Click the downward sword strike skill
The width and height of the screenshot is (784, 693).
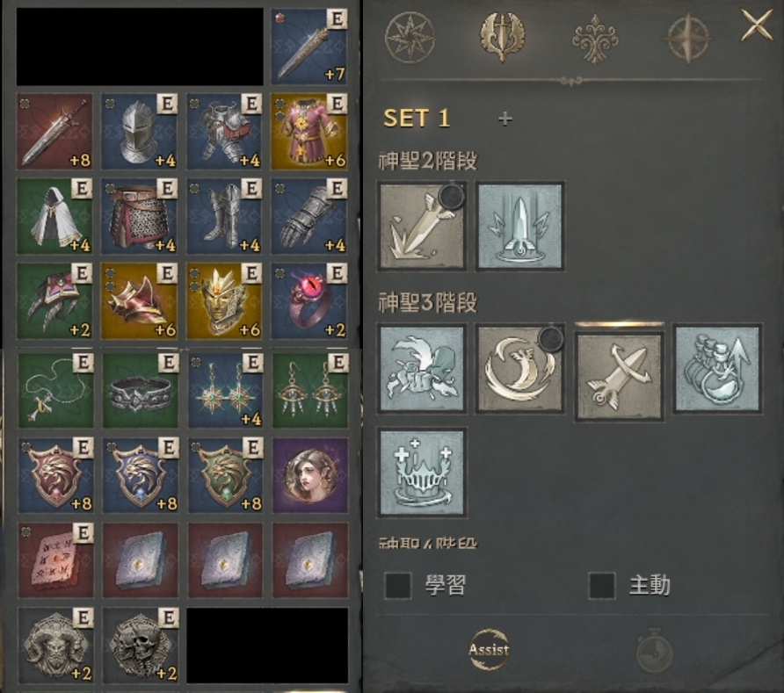point(422,227)
